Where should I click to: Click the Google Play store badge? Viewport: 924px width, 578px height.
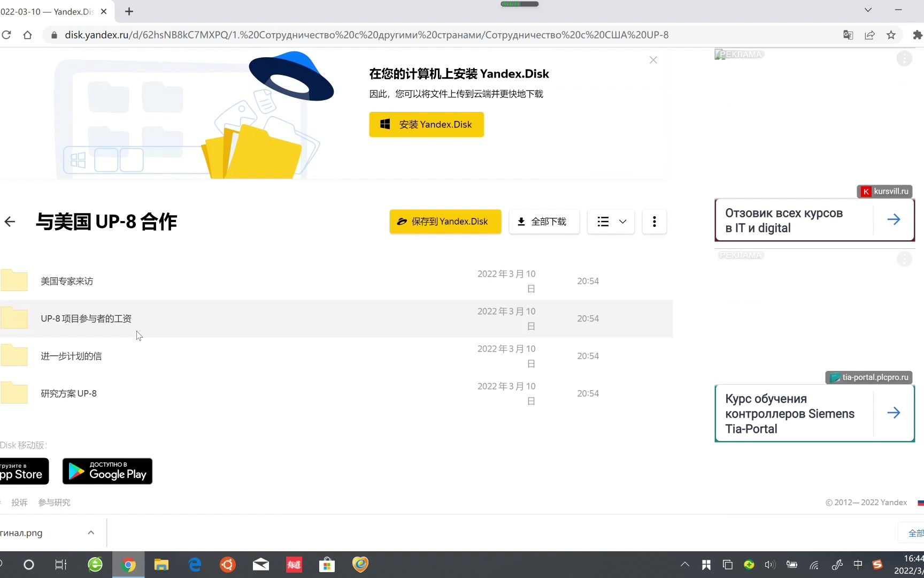pyautogui.click(x=107, y=471)
